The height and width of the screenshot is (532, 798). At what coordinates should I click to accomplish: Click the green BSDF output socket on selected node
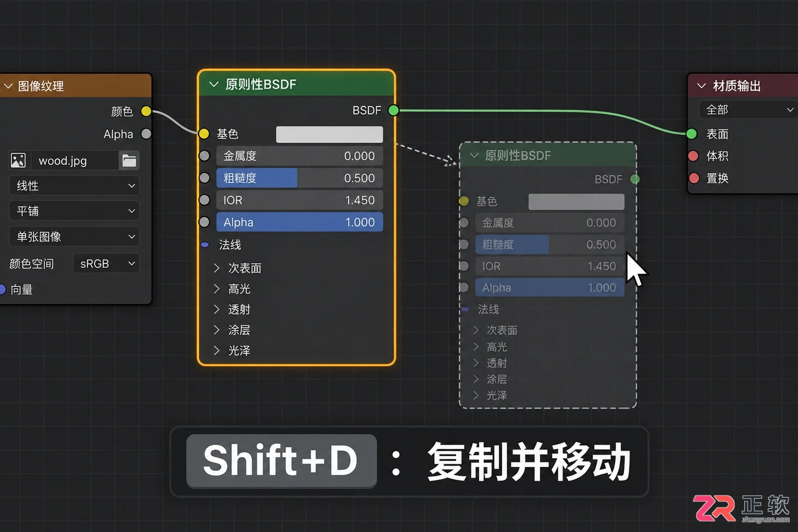(393, 110)
